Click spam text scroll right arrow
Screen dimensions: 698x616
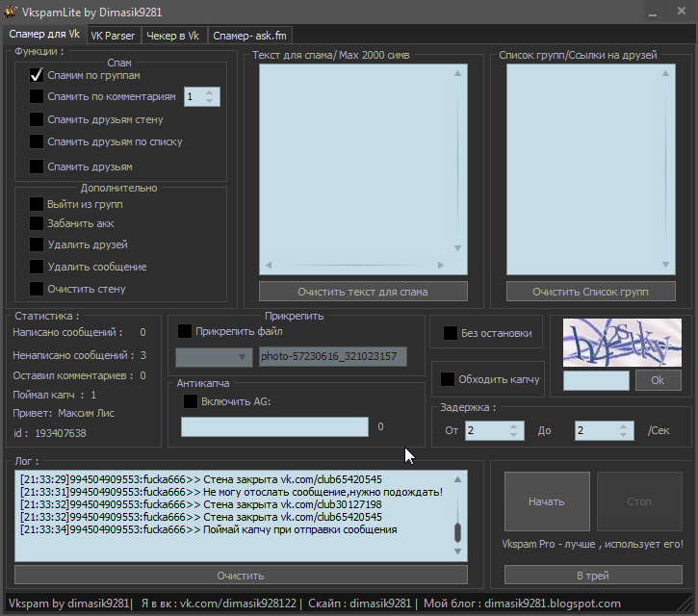coord(441,266)
